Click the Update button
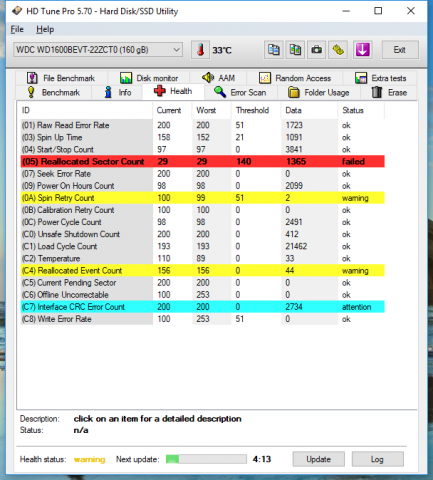This screenshot has width=433, height=480. [319, 459]
